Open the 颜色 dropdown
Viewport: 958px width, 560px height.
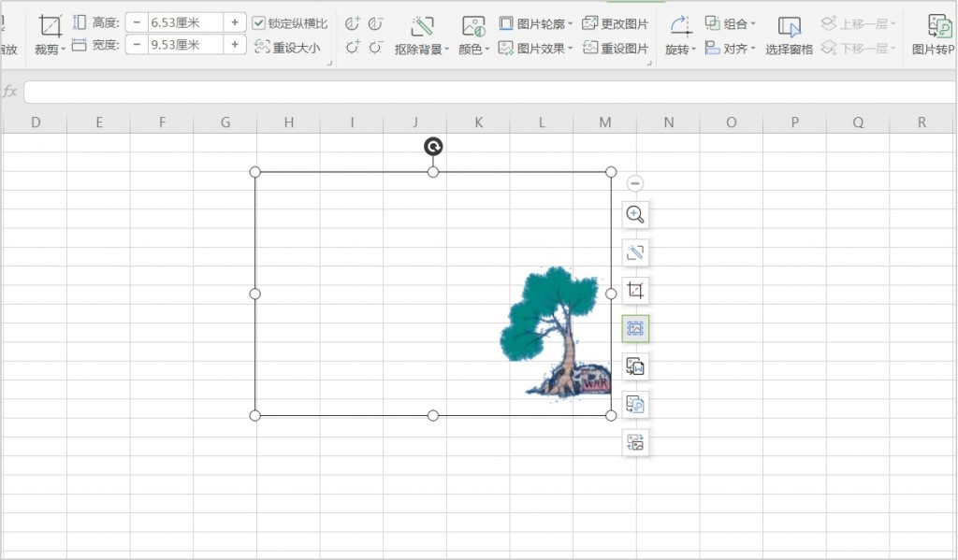(474, 50)
